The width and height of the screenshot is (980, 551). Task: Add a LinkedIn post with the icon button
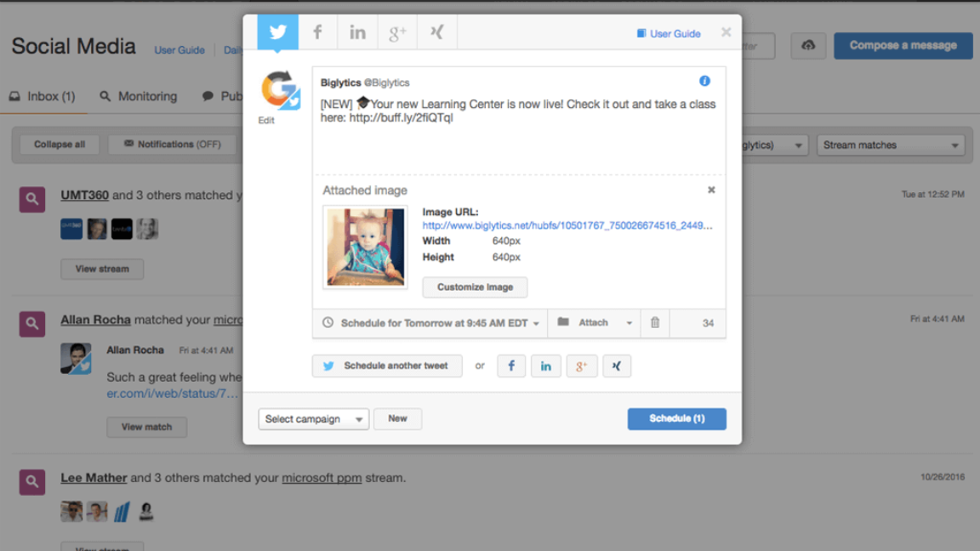545,366
